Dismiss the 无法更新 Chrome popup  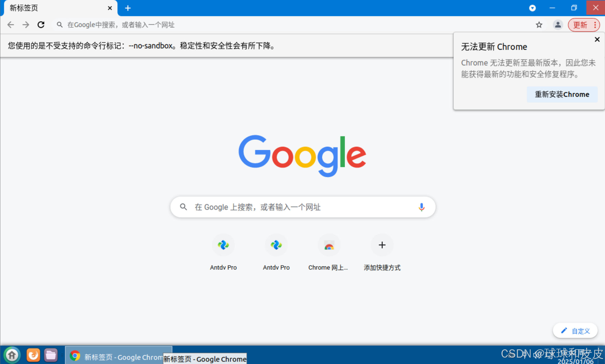(597, 40)
